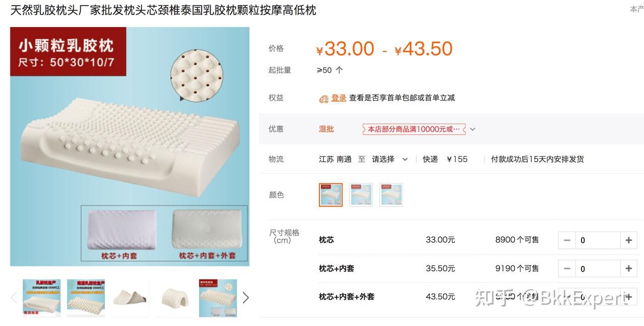Show previous gallery thumbnails with left arrow

[x=14, y=298]
